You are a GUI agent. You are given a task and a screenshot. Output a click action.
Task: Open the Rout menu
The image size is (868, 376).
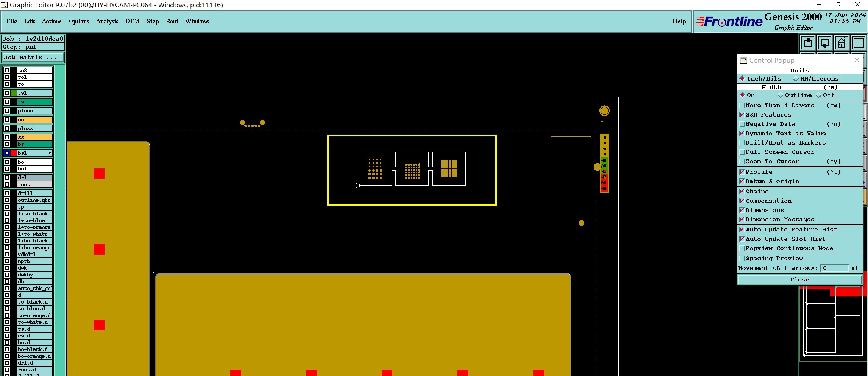tap(172, 21)
